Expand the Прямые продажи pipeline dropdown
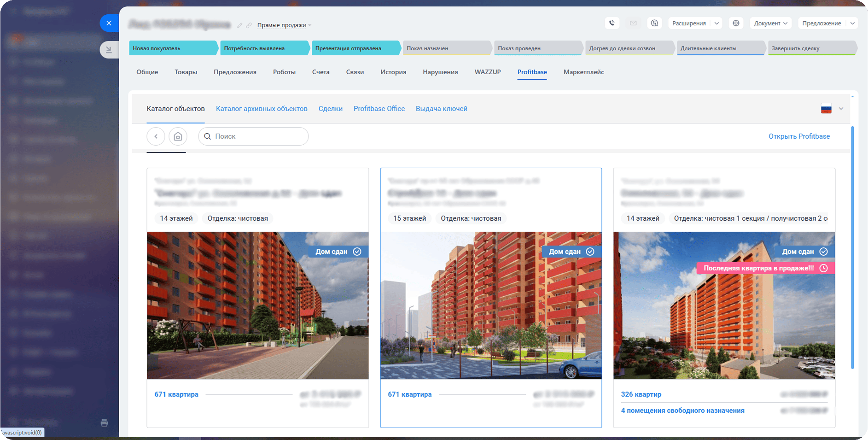 (284, 25)
